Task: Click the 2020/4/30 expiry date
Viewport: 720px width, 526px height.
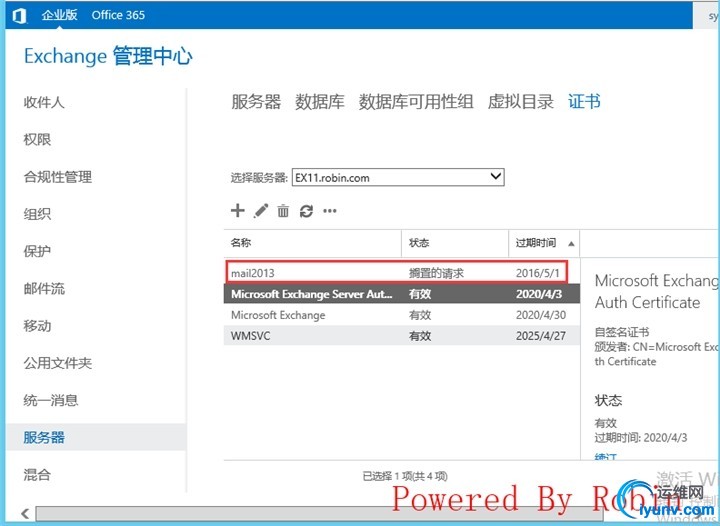Action: (x=541, y=315)
